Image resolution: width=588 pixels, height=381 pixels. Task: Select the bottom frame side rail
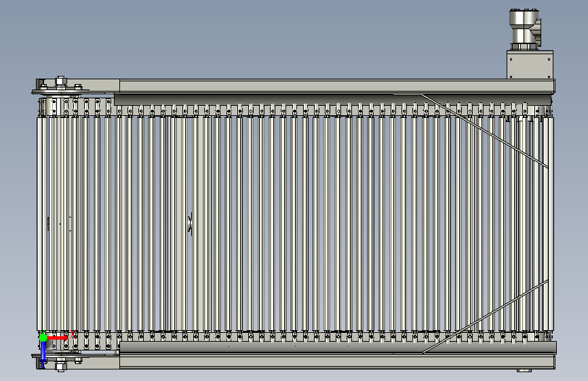[x=337, y=362]
